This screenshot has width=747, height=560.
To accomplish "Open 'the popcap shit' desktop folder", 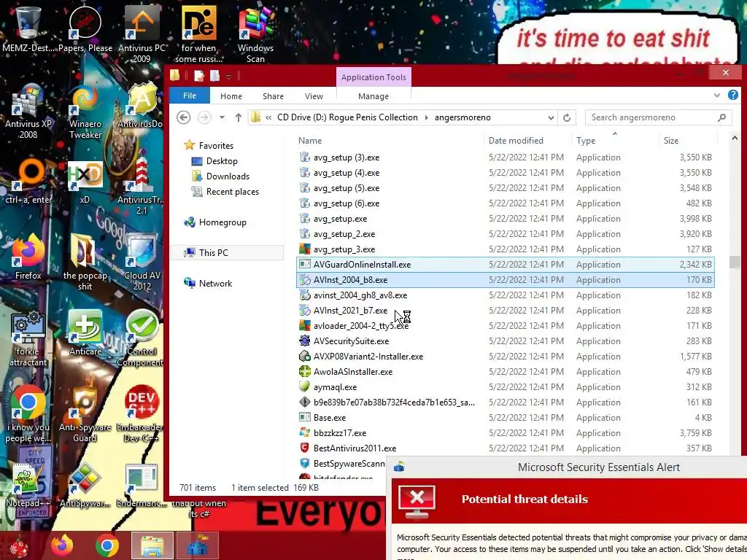I will (x=85, y=262).
